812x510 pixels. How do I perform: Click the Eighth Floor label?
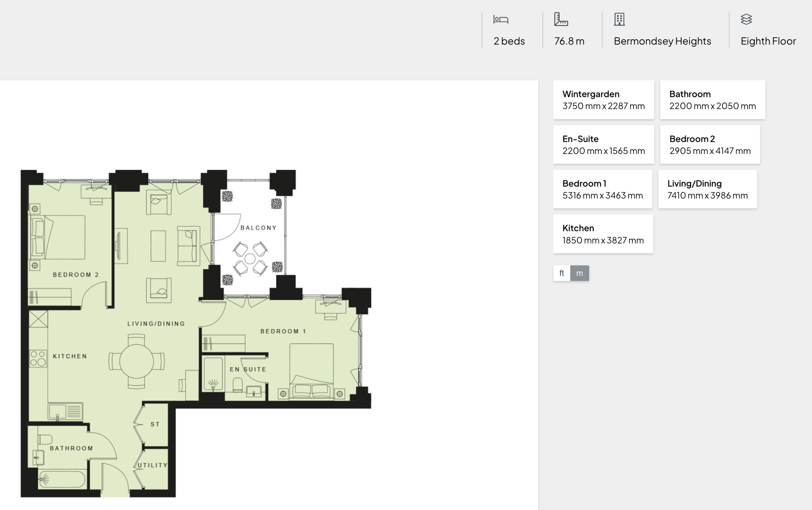(x=768, y=41)
